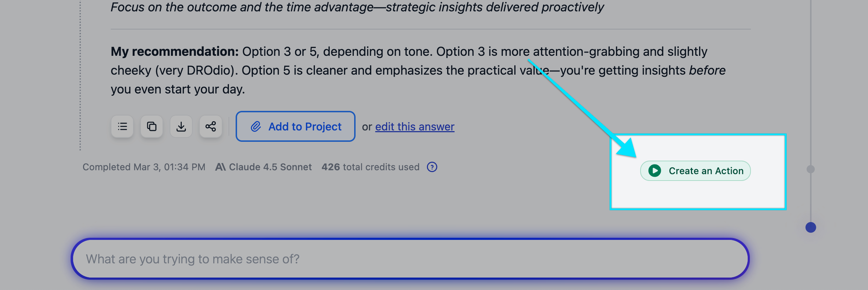Screen dimensions: 868x290
Task: Click the italic 'Focus on the outcome' line
Action: (x=357, y=7)
